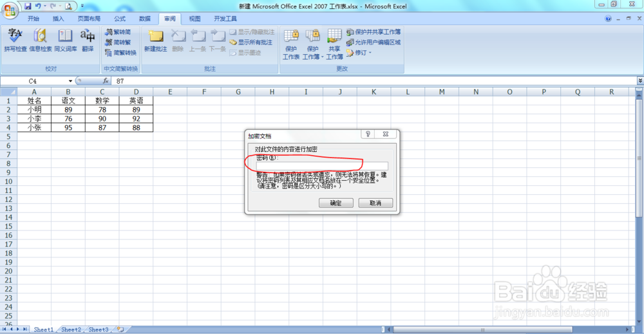Undo last action in quick access toolbar
644x334 pixels.
tap(38, 6)
